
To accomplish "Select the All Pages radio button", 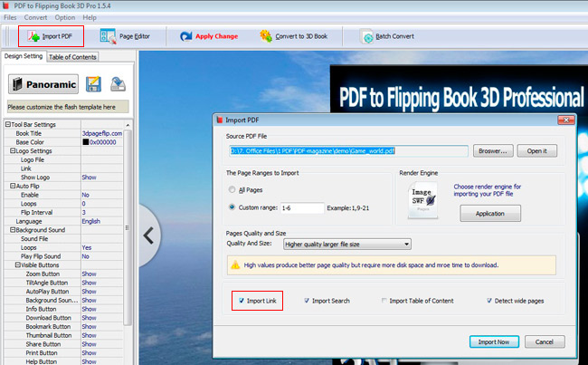I will coord(232,189).
